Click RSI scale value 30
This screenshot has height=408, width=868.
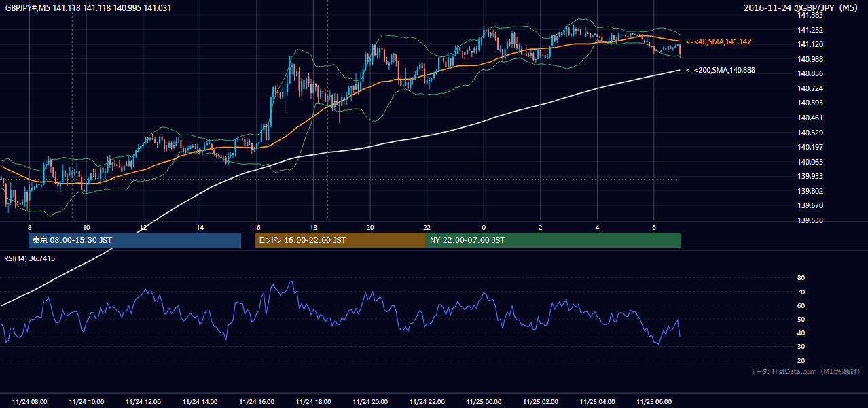(x=801, y=347)
